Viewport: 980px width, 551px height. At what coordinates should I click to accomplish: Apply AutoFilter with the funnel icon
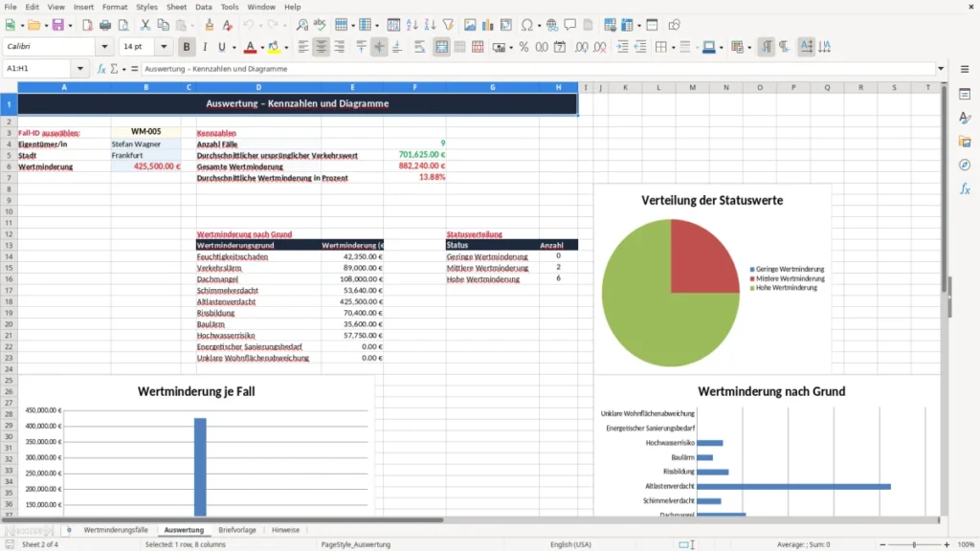[x=448, y=25]
